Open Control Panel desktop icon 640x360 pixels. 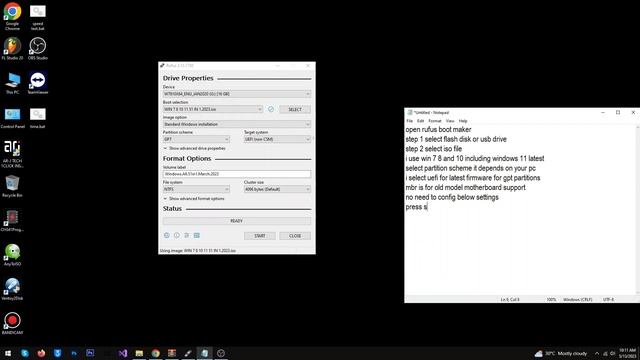[12, 118]
